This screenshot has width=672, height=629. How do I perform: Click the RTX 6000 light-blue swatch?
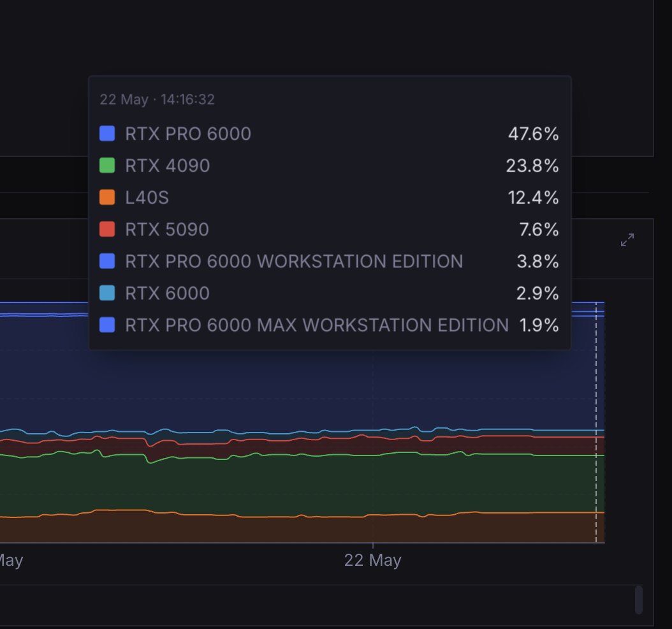[x=107, y=293]
